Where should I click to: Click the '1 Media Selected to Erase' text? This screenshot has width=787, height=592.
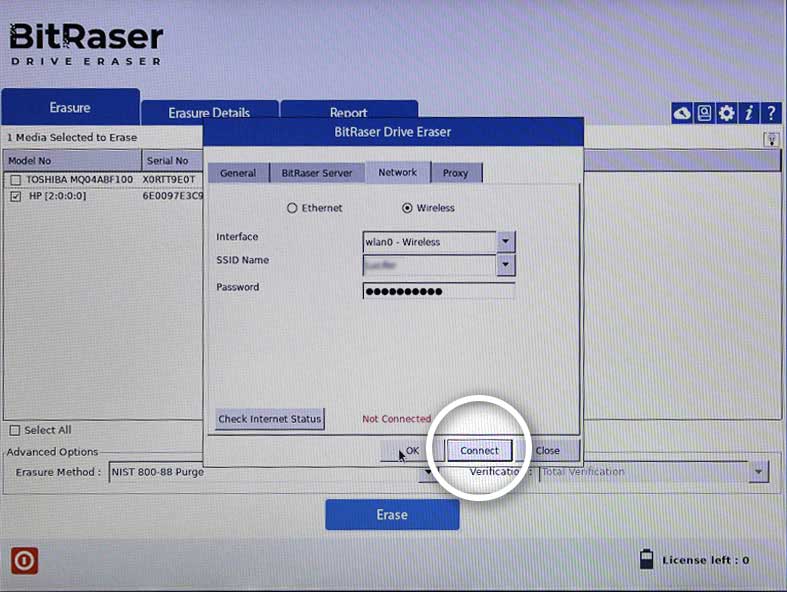pyautogui.click(x=72, y=138)
